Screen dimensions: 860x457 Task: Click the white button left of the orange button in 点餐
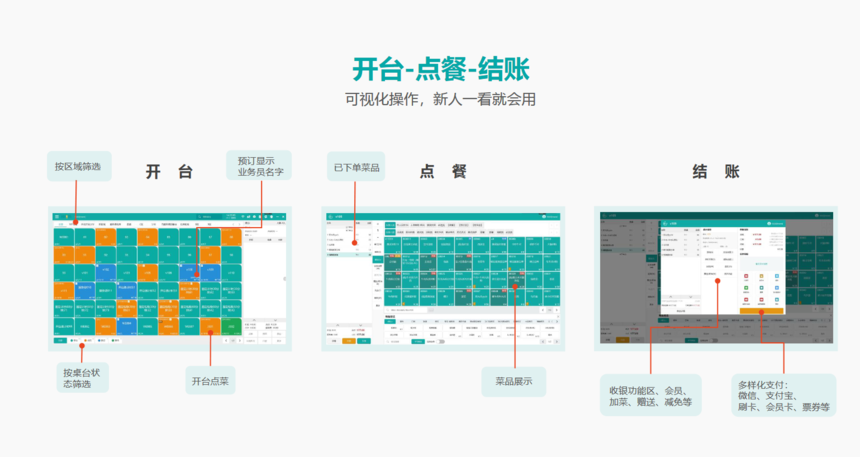[334, 341]
